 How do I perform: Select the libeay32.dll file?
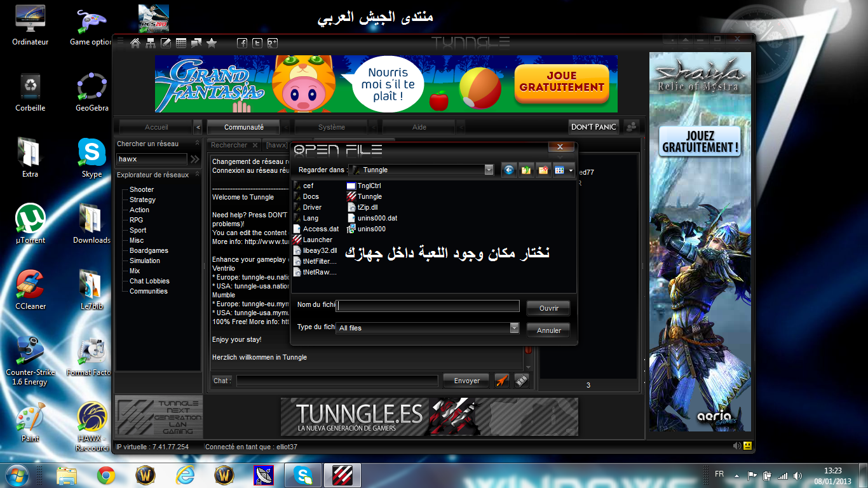[x=316, y=250]
